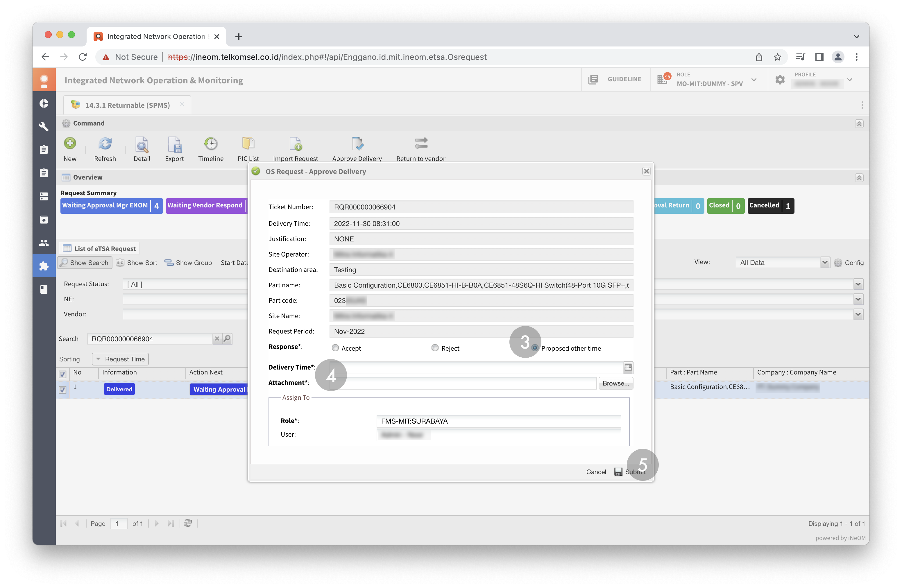Select the List of eTSA Request tab
The height and width of the screenshot is (588, 902).
click(x=100, y=248)
